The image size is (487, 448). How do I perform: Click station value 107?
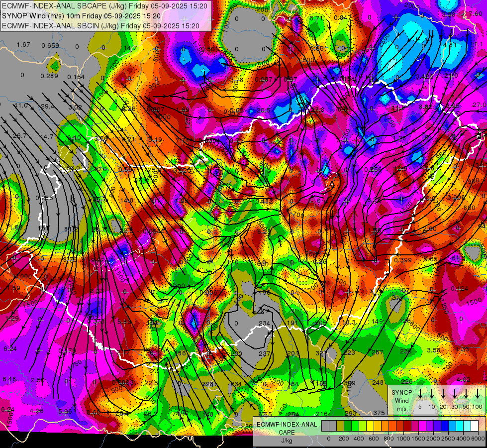[x=404, y=290]
